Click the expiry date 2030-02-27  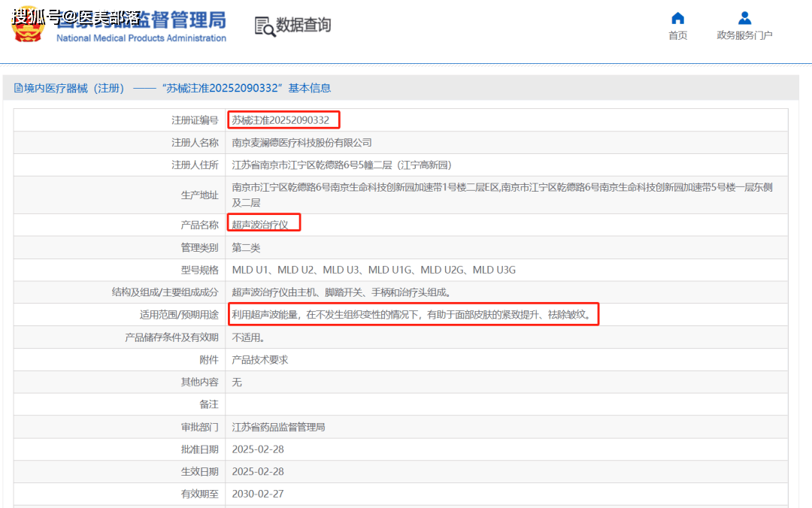tap(258, 494)
